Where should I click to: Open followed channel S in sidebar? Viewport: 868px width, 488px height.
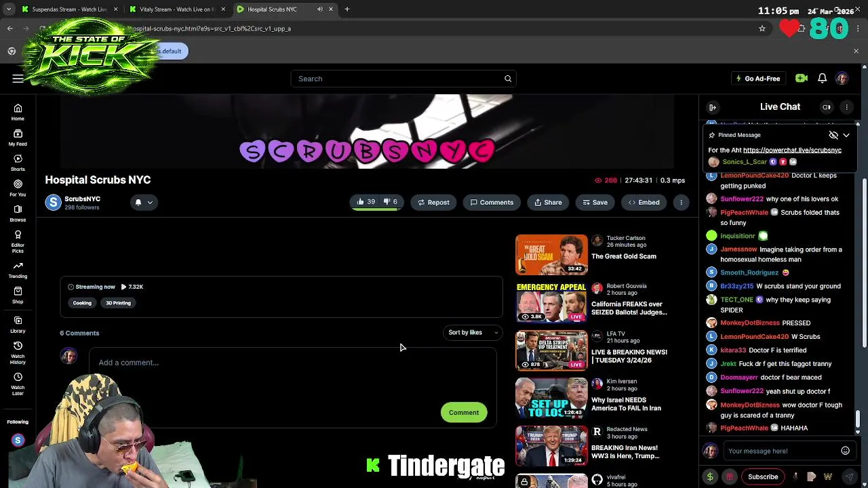click(18, 441)
